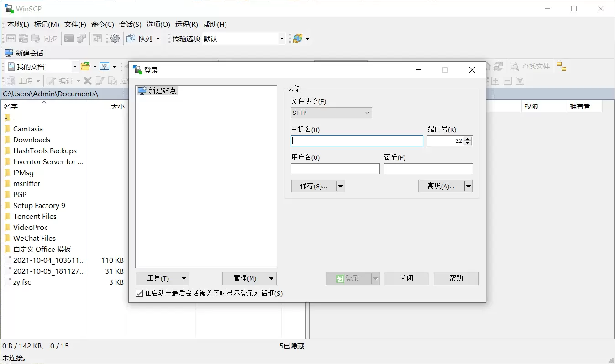
Task: Click the PuTTY session icon in the toolbar
Action: [82, 39]
